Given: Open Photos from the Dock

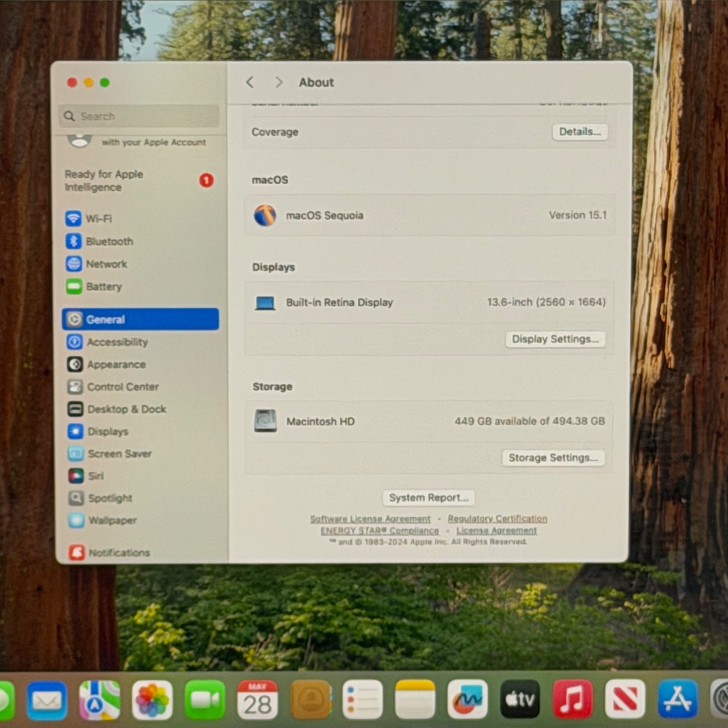Looking at the screenshot, I should 152,700.
